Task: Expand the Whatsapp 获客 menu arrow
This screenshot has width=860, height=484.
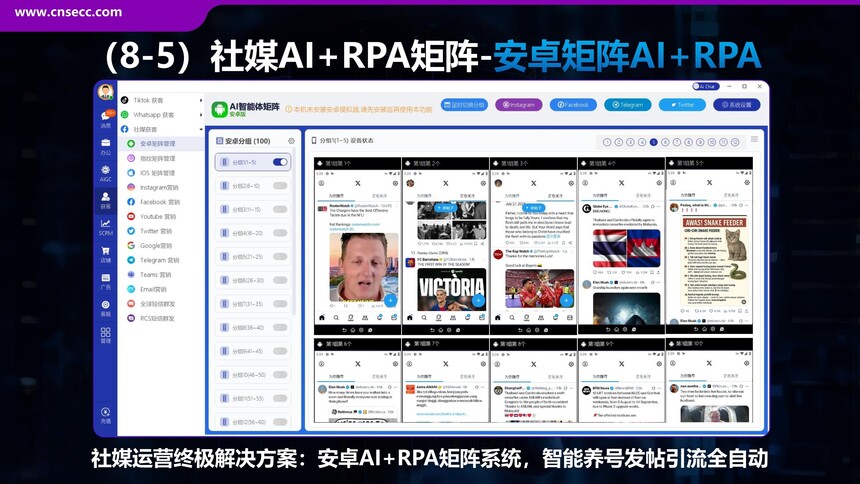Action: [201, 115]
